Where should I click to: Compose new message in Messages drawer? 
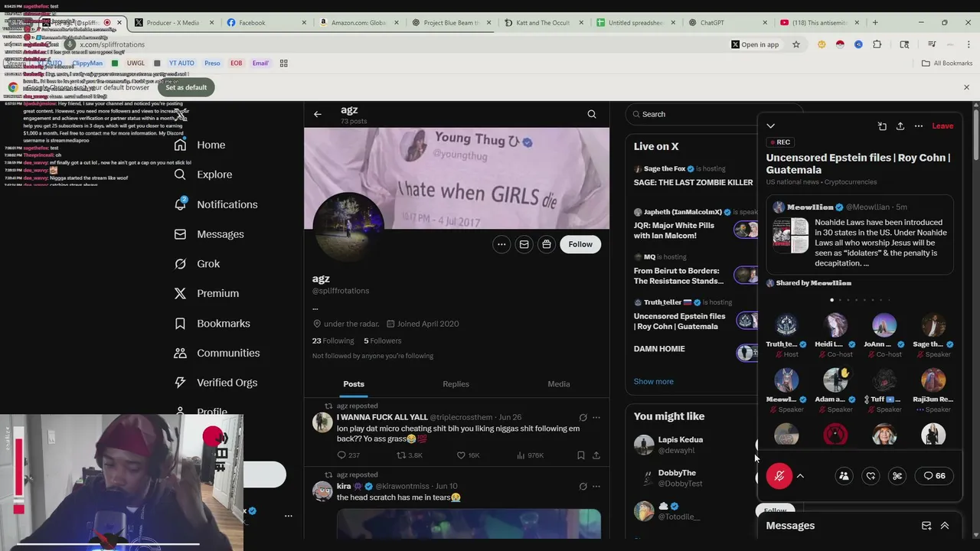point(926,526)
